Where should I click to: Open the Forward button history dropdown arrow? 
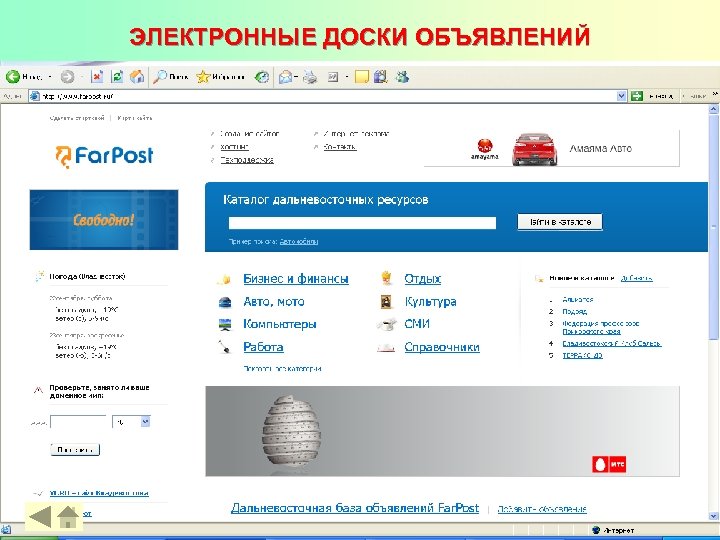click(82, 77)
